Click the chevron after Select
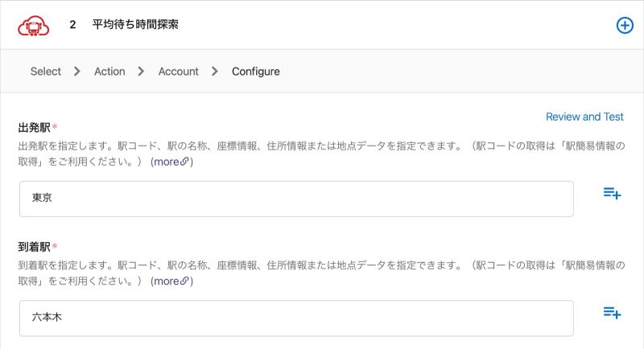This screenshot has width=644, height=349. [76, 72]
